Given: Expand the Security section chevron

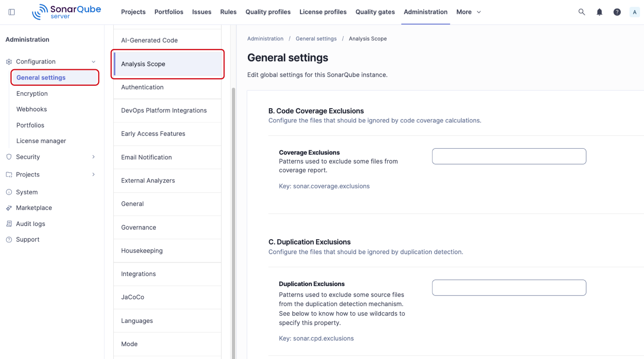Looking at the screenshot, I should pyautogui.click(x=94, y=157).
